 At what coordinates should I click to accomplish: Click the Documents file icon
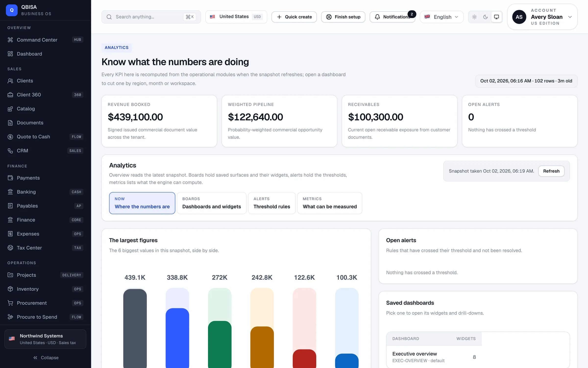point(10,123)
